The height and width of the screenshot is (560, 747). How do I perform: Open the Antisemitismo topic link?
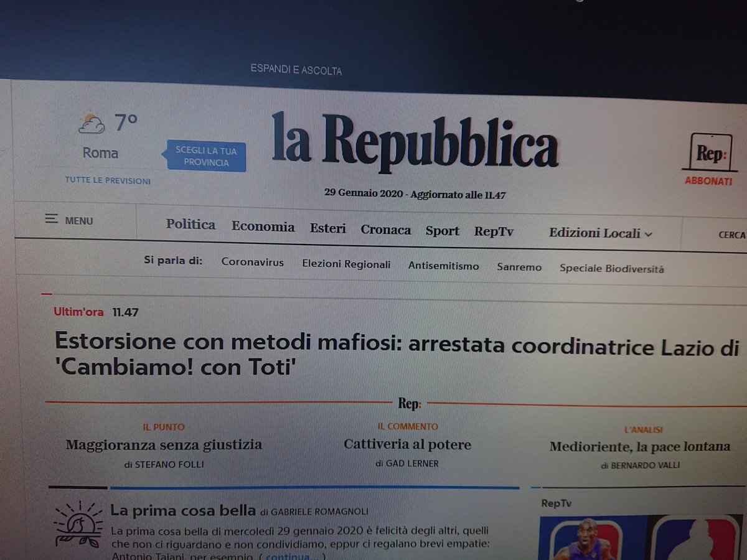coord(444,266)
